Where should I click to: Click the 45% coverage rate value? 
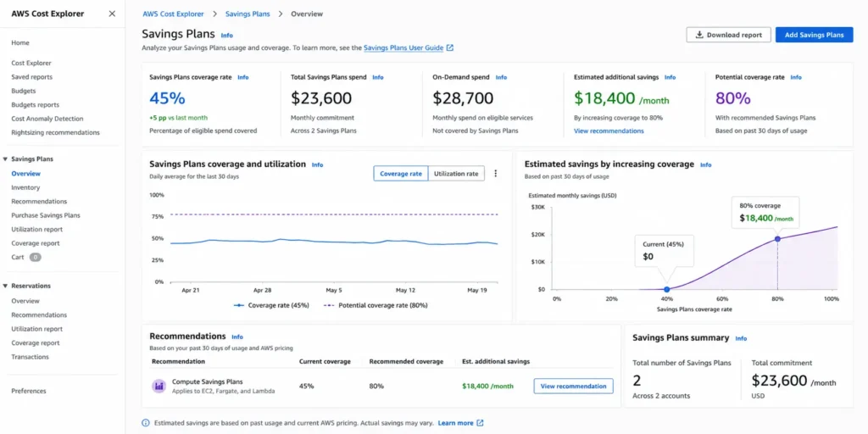pyautogui.click(x=167, y=98)
